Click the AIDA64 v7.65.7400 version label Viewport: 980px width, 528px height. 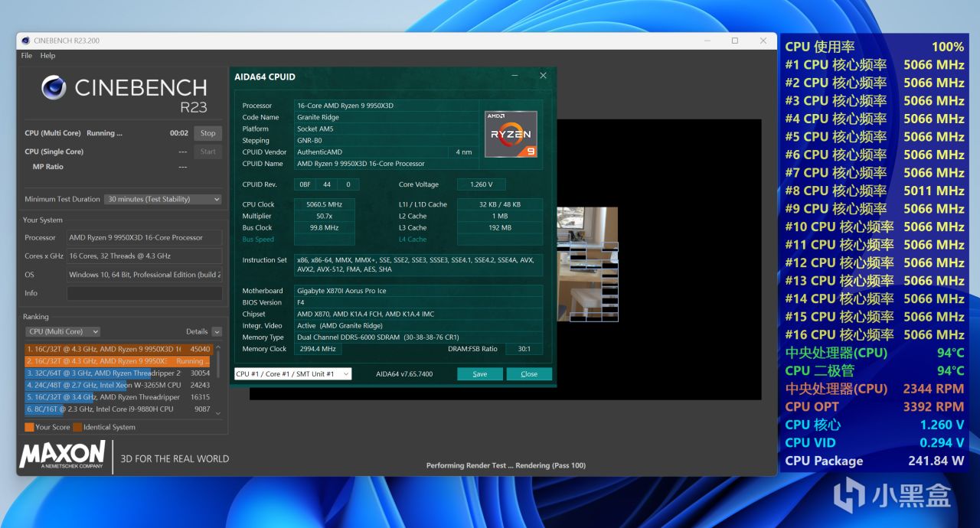404,374
